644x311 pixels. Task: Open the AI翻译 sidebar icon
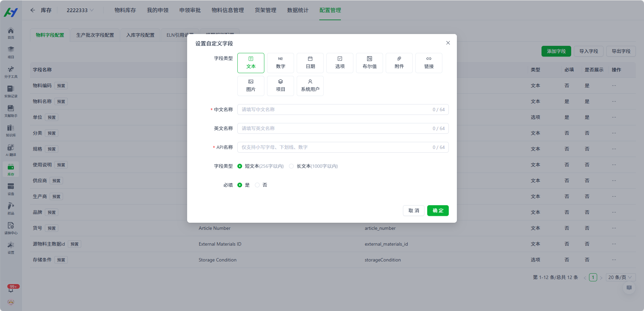(x=10, y=149)
